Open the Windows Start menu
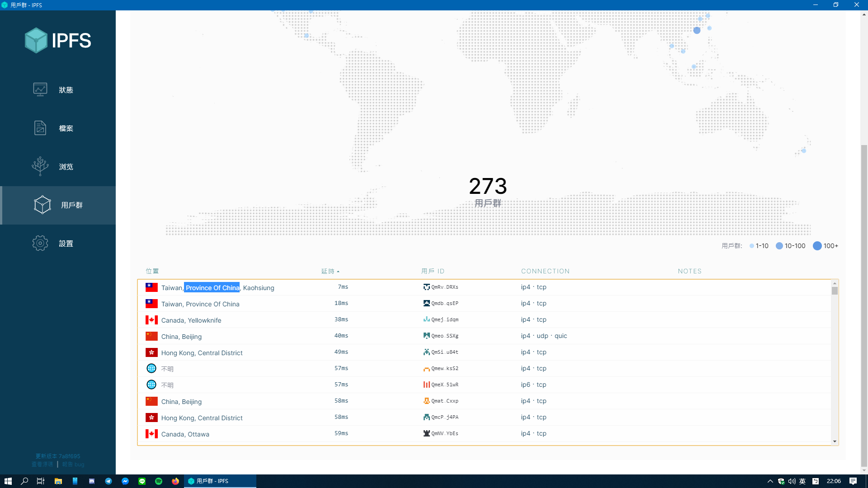This screenshot has width=868, height=488. 8,481
